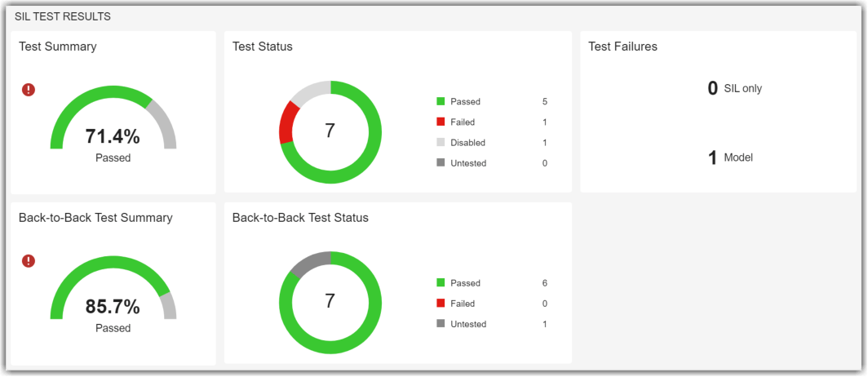Click the Untested swatch in Back-to-Back Test Status
Image resolution: width=868 pixels, height=377 pixels.
click(441, 324)
